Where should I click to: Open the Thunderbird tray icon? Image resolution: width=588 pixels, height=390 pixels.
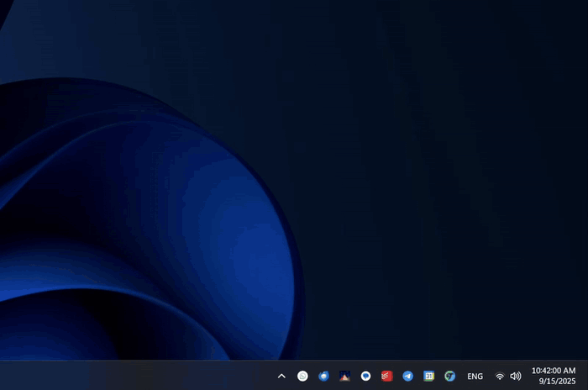323,376
